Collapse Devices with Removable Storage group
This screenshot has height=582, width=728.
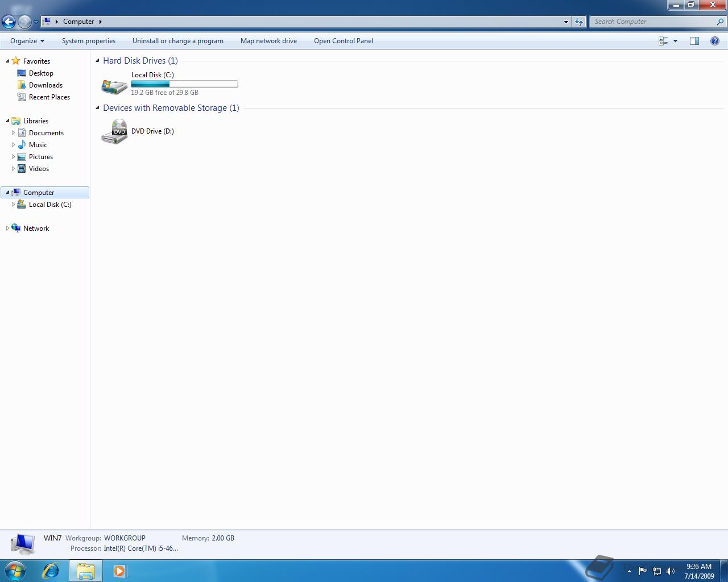(97, 107)
